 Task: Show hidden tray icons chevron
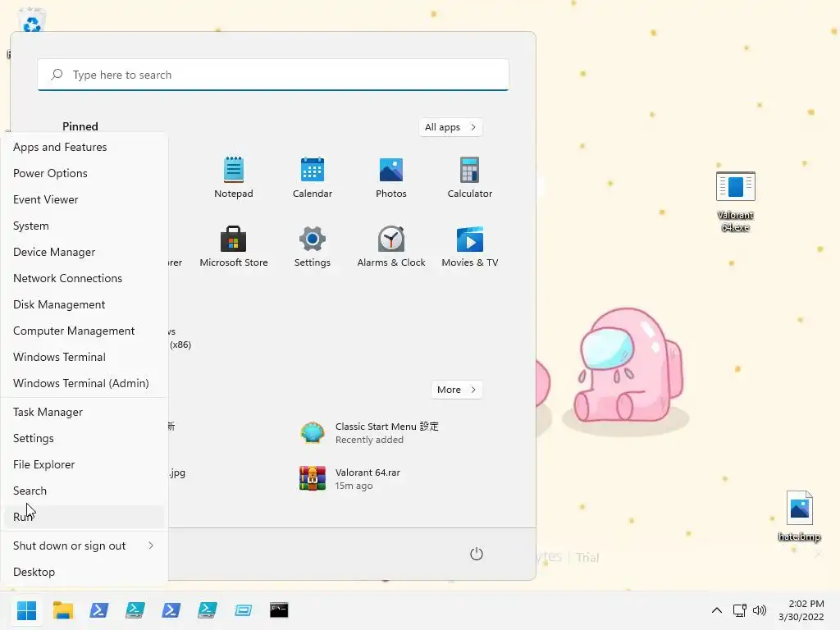click(x=717, y=610)
